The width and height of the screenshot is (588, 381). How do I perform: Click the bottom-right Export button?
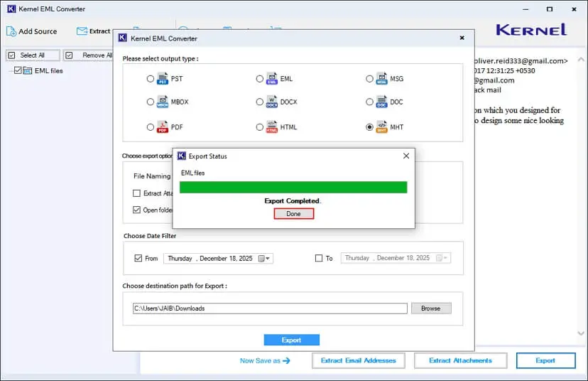coord(545,360)
